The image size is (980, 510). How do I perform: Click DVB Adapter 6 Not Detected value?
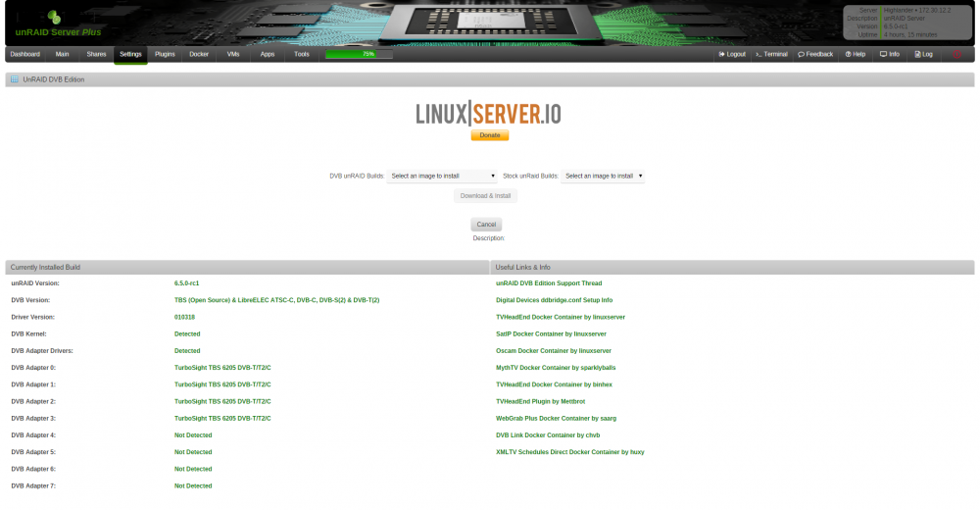(193, 470)
